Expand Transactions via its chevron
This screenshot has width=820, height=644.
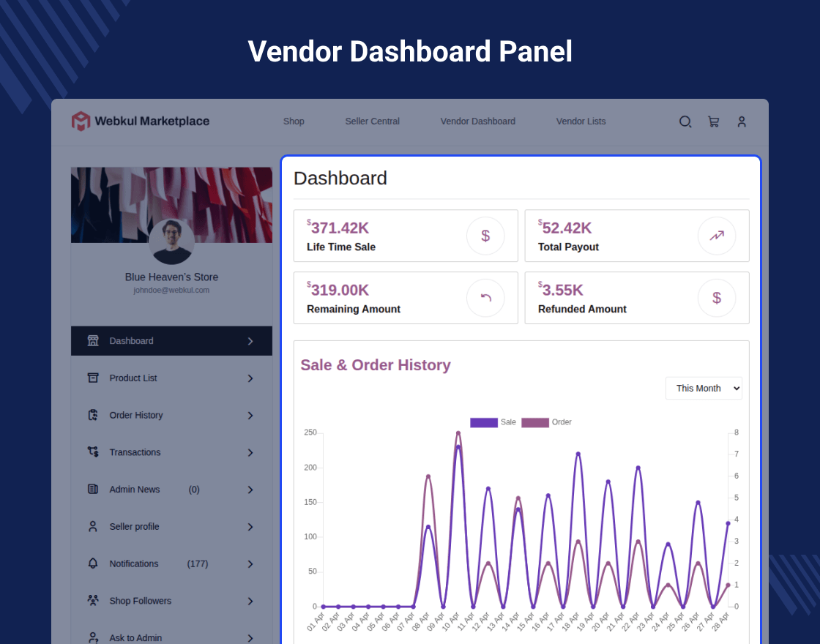click(x=250, y=453)
